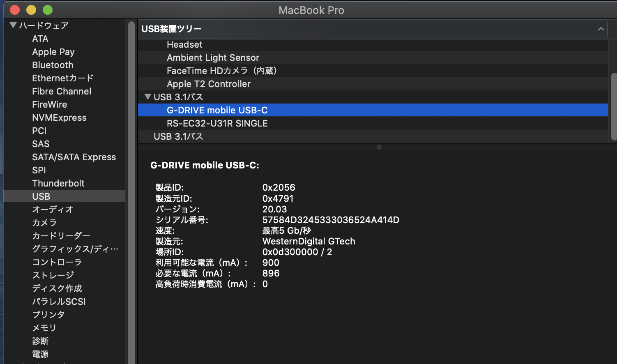Click the FaceTime HDカメラ device entry
This screenshot has width=617, height=364.
coord(221,71)
